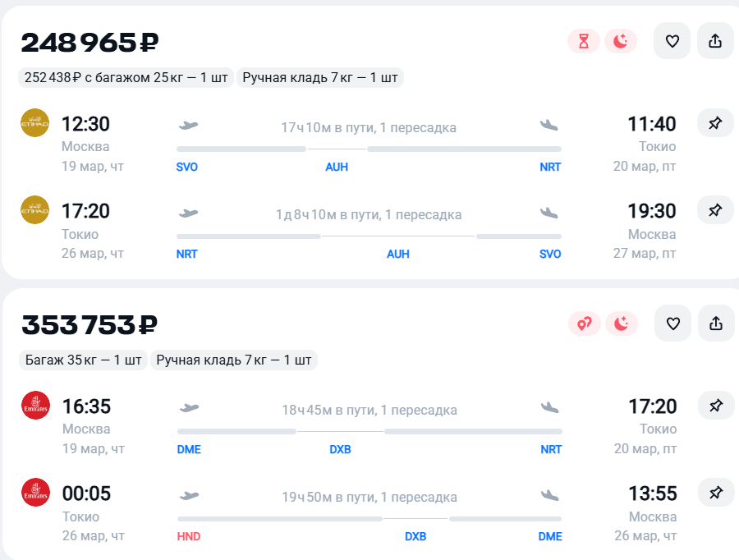This screenshot has height=560, width=739.
Task: Click the Etihad airline logo at 12:30
Action: 35,123
